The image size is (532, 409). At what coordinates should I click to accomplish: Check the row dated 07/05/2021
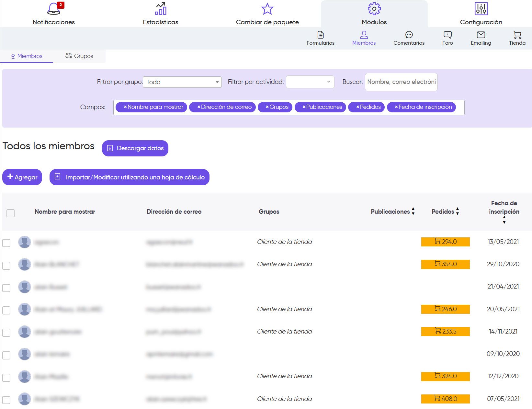[6, 400]
